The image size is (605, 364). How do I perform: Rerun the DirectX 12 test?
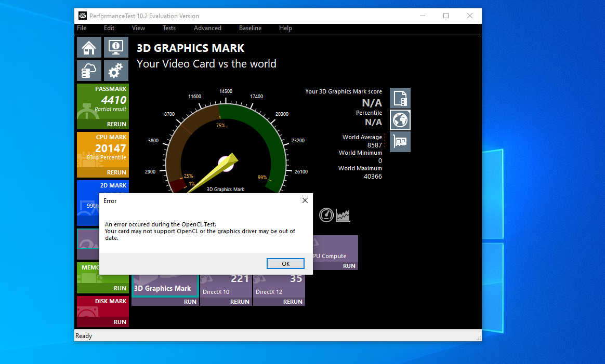click(x=293, y=302)
